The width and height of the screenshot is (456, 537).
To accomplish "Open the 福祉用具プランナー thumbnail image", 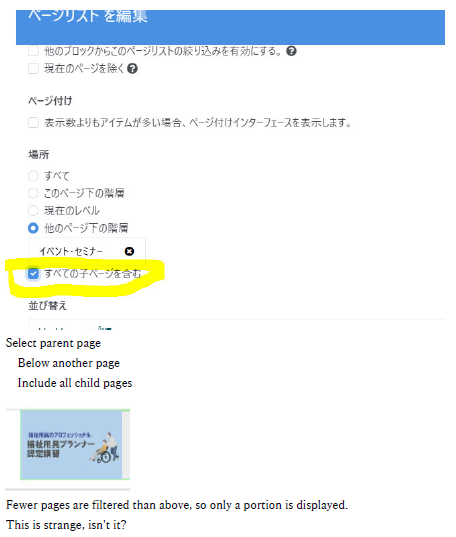I will [x=71, y=445].
